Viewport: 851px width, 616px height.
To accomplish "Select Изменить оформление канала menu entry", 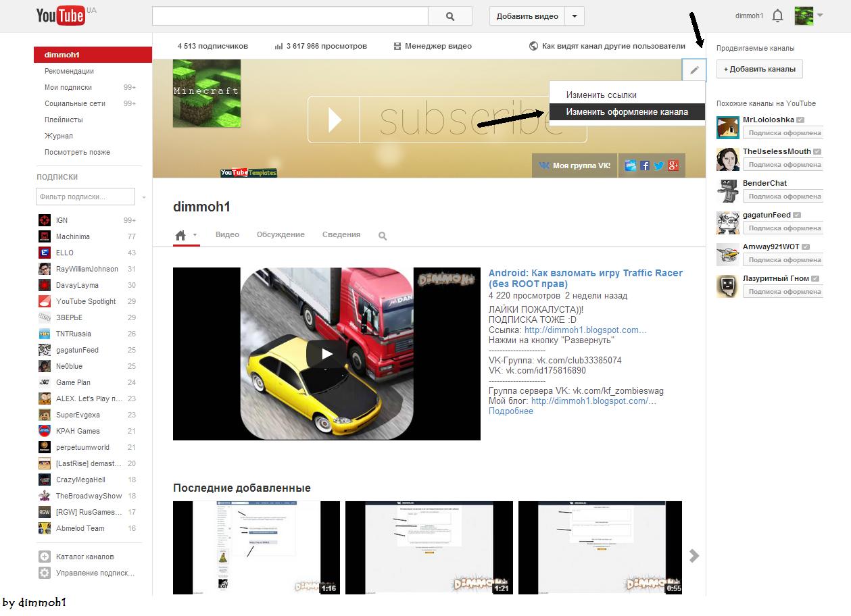I will (x=627, y=112).
